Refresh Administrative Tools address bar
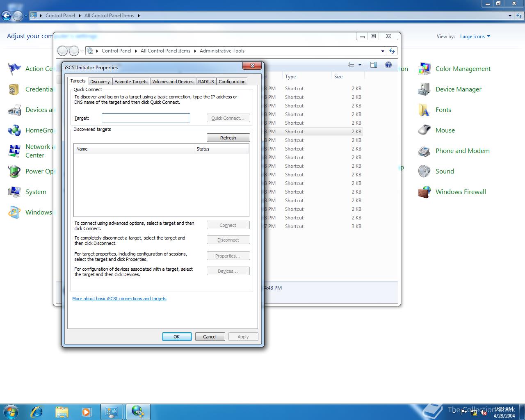This screenshot has height=420, width=525. [x=392, y=51]
